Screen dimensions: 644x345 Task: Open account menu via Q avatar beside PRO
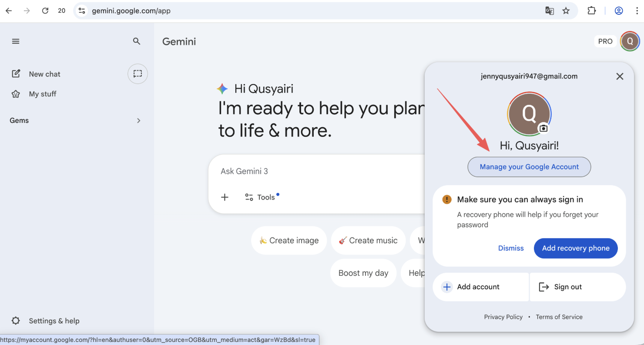tap(630, 41)
